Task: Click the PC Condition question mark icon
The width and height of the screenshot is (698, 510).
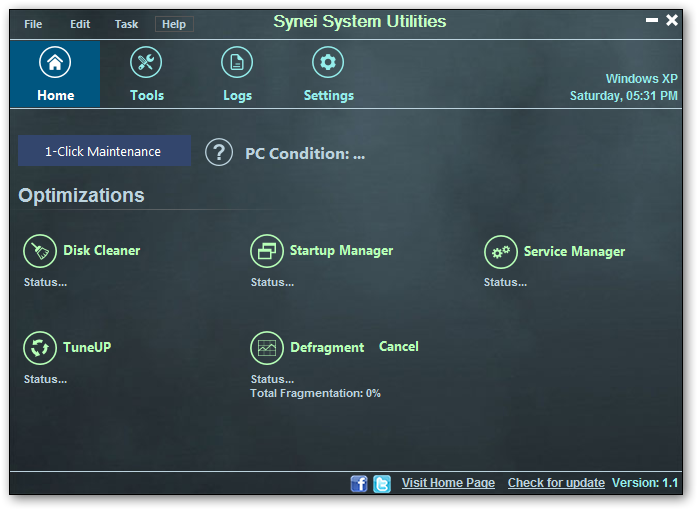Action: coord(219,153)
